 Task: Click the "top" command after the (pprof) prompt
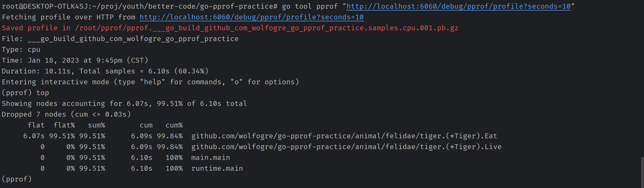point(43,93)
